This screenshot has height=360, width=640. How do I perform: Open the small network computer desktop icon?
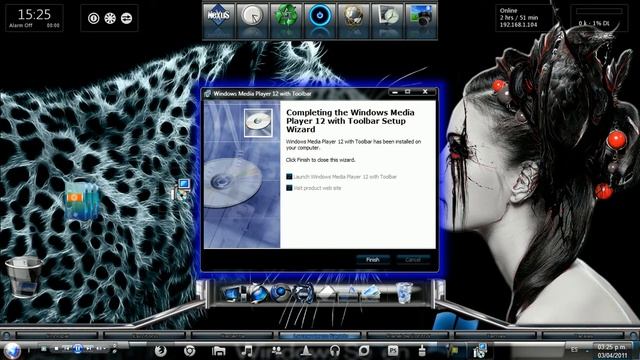[x=181, y=189]
